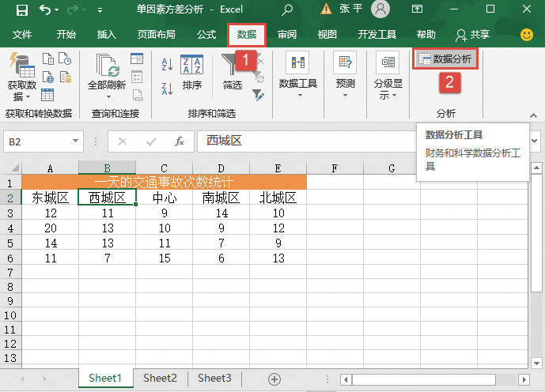The image size is (545, 392).
Task: Click the Data Analysis (数据分析) button
Action: (x=445, y=58)
